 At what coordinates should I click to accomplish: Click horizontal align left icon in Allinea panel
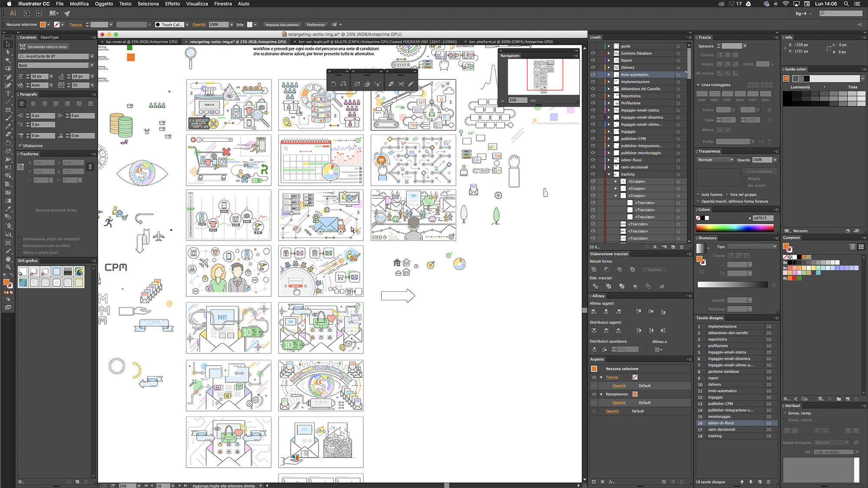(x=594, y=311)
